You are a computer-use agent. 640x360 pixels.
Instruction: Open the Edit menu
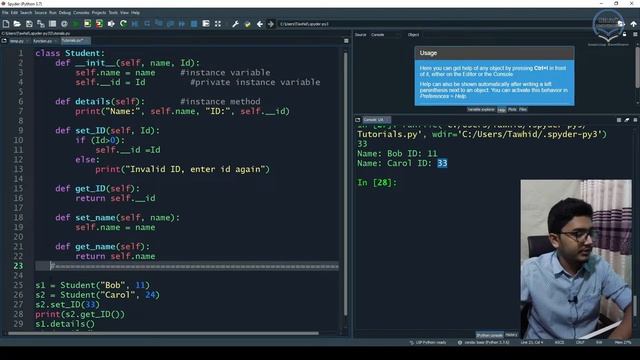click(14, 13)
